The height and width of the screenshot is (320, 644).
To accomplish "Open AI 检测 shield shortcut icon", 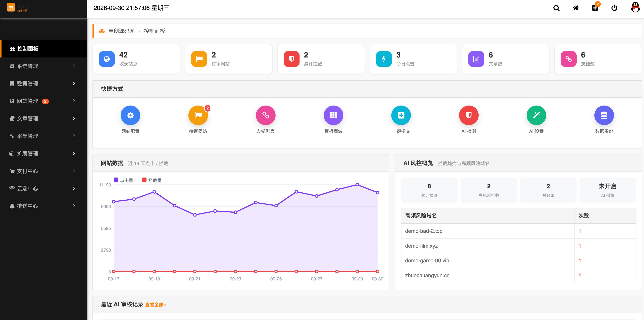I will point(469,115).
